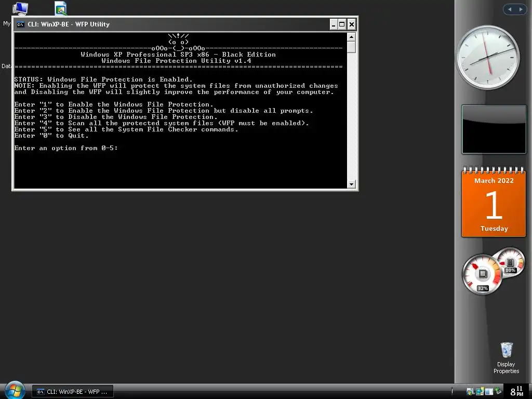Click the 'Enter "4" to Scan' line
532x399 pixels.
pos(162,123)
